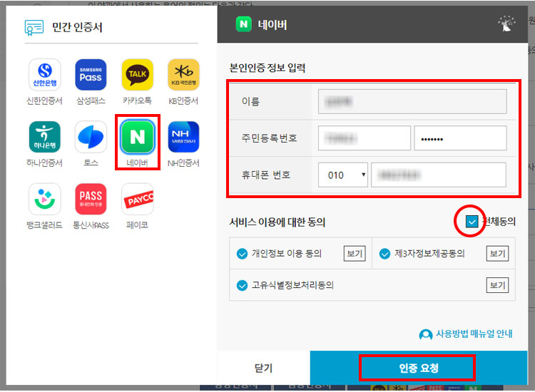View 고유식별정보처리동의 terms 보기
The width and height of the screenshot is (535, 392).
[x=497, y=285]
